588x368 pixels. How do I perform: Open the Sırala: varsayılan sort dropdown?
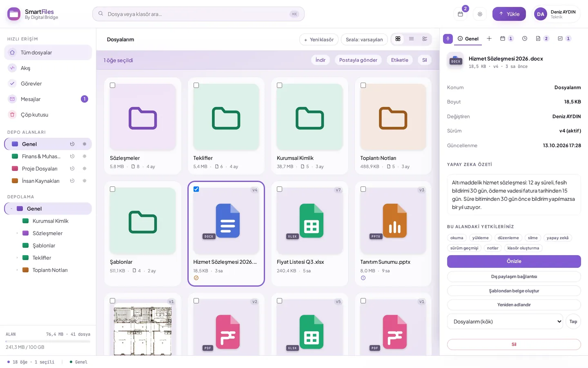364,40
